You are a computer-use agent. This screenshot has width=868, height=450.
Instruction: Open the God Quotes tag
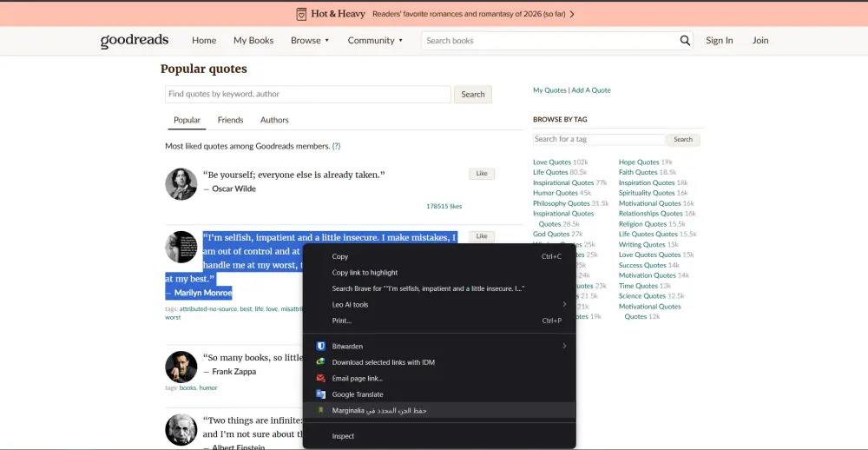point(551,235)
